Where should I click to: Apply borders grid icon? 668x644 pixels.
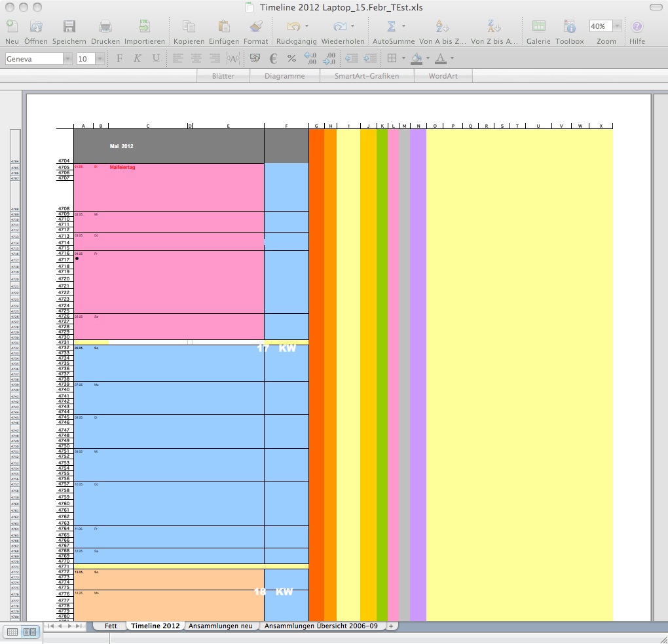tap(392, 58)
